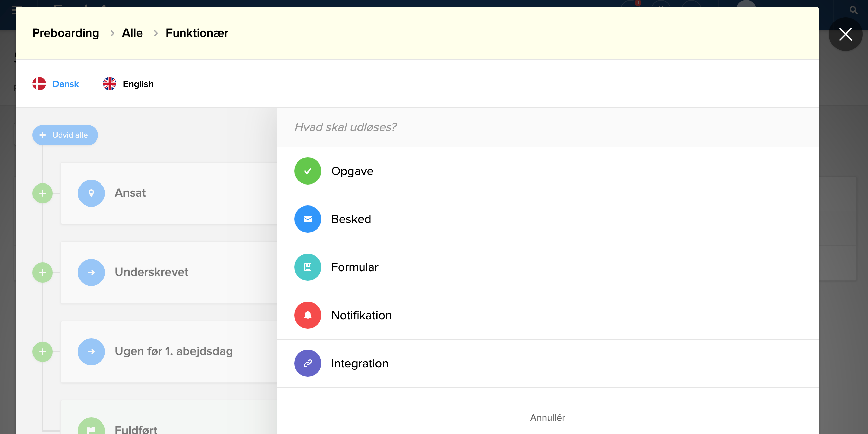Click the Underskrevet arrow icon
Screen dimensions: 868x434
(x=91, y=273)
